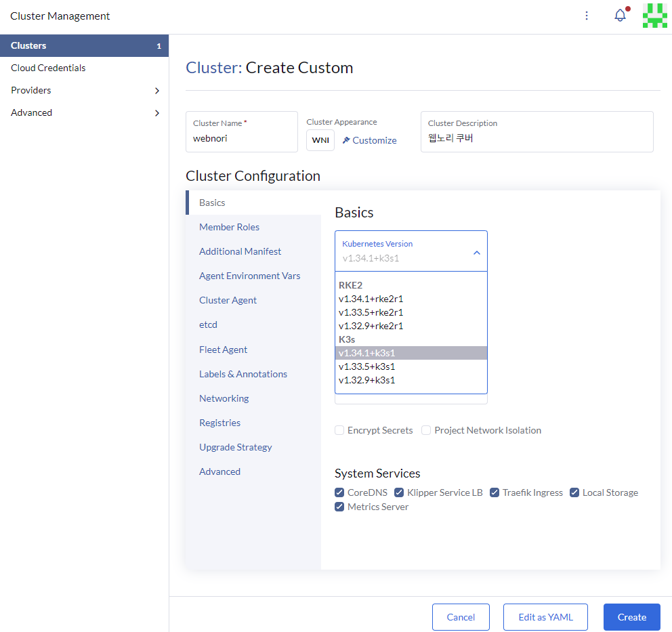Expand the Advanced sidebar menu chevron

click(x=156, y=113)
